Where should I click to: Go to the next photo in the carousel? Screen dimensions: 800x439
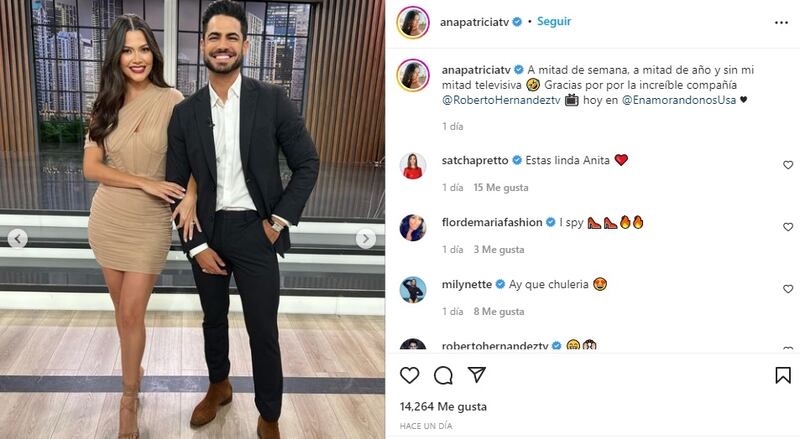click(365, 238)
